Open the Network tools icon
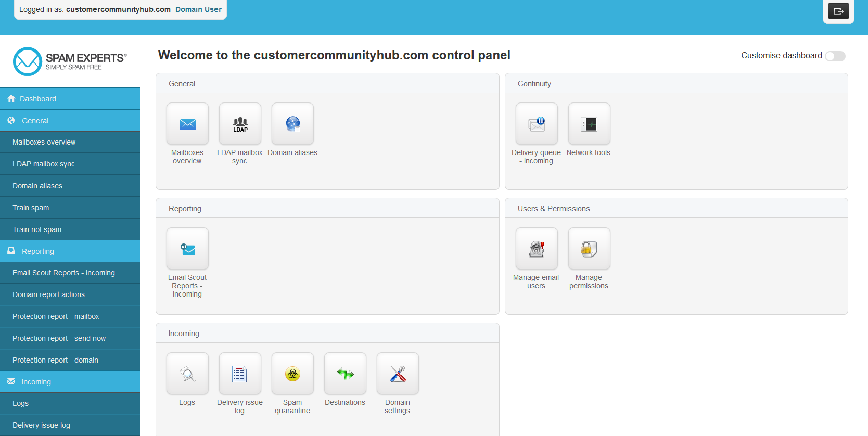The image size is (868, 436). pos(589,124)
